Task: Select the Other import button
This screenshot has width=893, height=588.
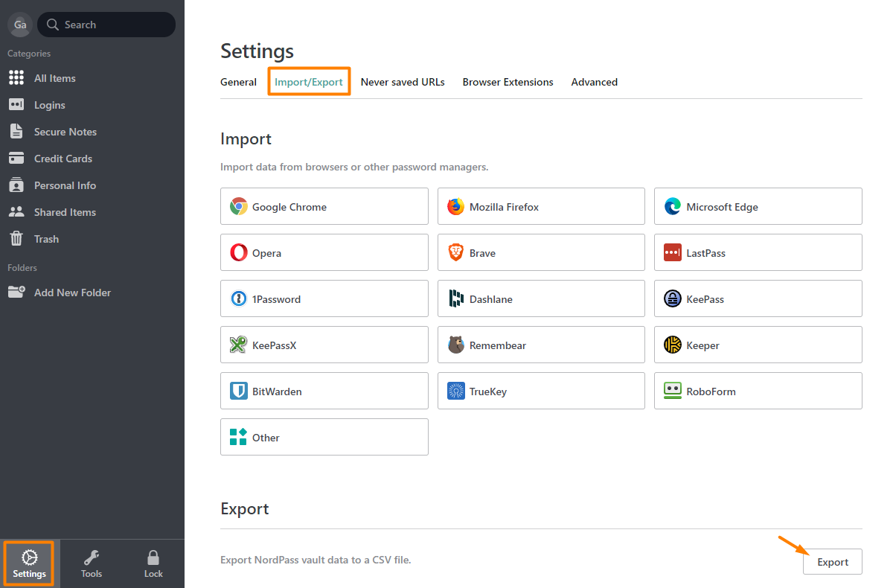Action: point(324,437)
